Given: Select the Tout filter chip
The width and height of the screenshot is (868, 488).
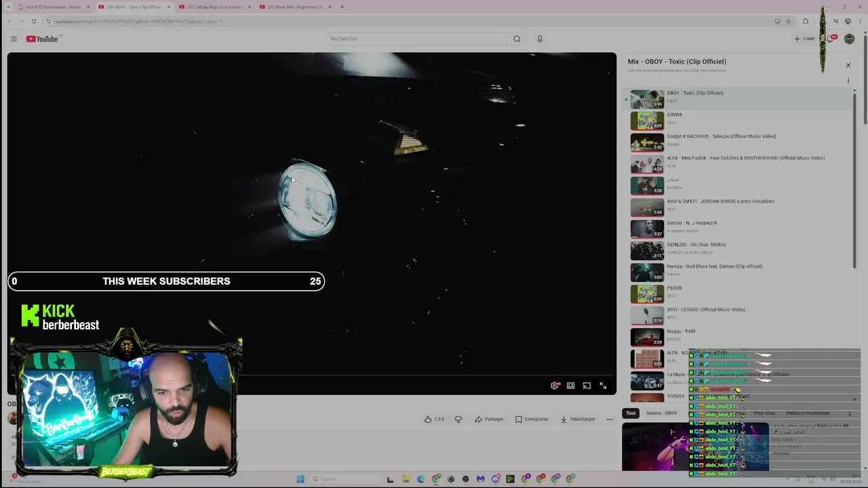Looking at the screenshot, I should tap(631, 413).
